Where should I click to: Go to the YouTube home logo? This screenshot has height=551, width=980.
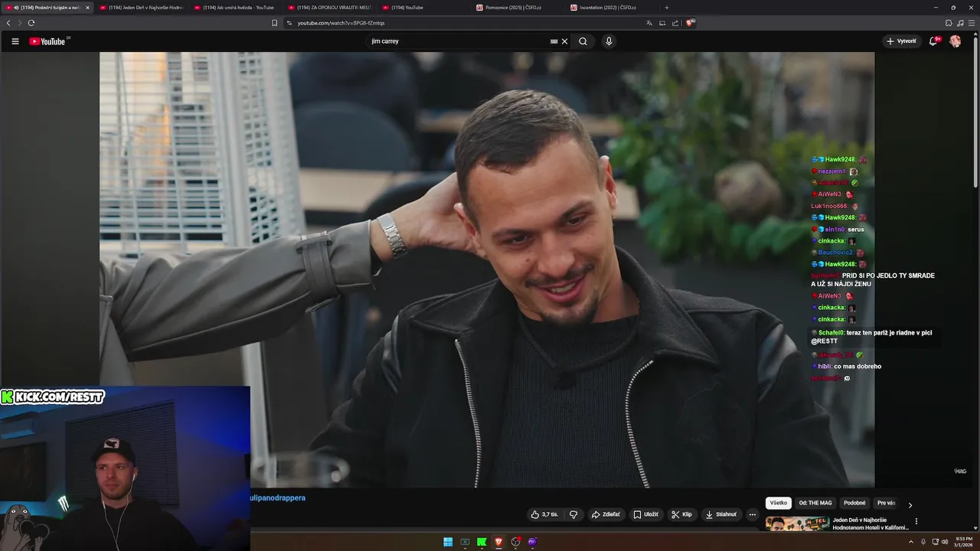coord(49,41)
